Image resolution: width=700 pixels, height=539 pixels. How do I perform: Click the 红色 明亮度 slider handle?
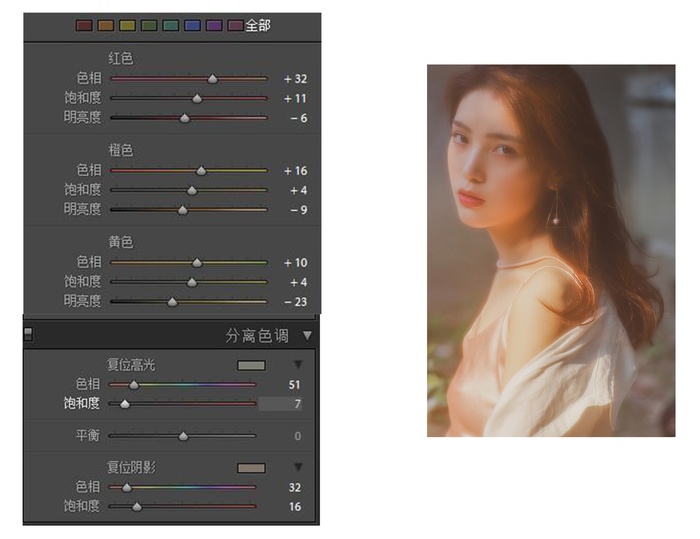(x=184, y=118)
